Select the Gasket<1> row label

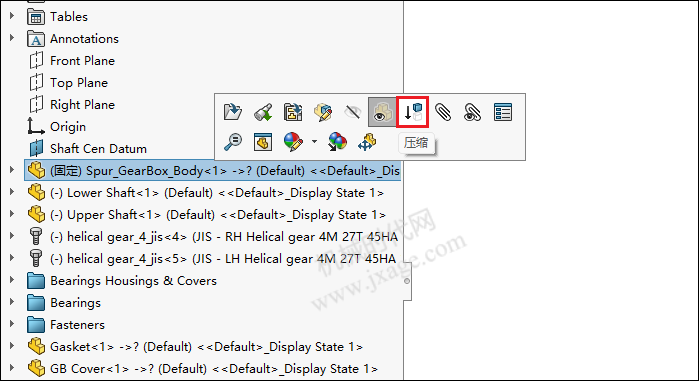pyautogui.click(x=206, y=347)
